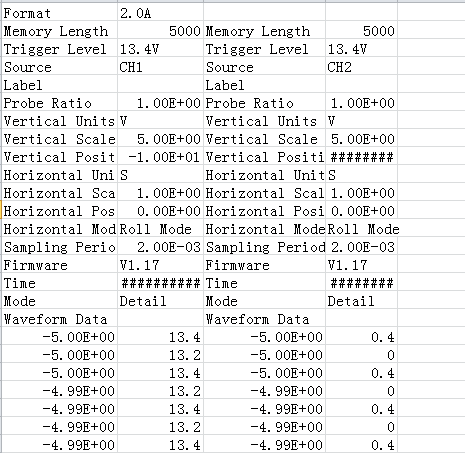The height and width of the screenshot is (453, 465).
Task: Click the first Trigger Level 13.4V cell
Action: click(160, 49)
